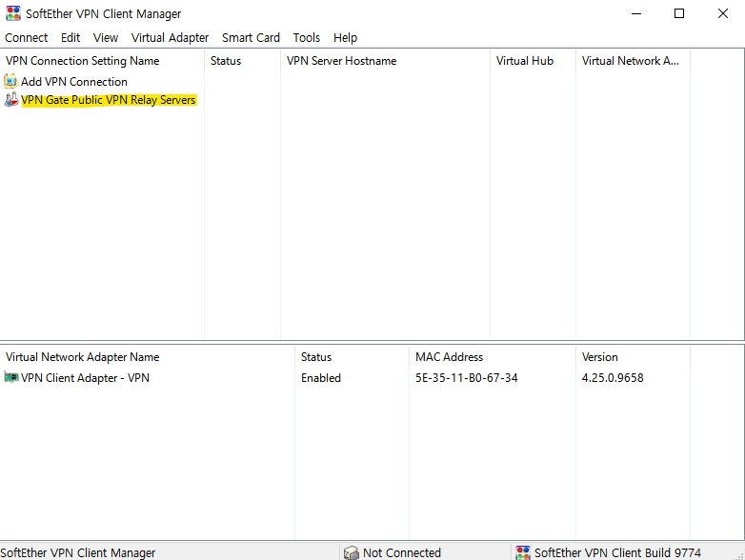
Task: Open the Tools menu
Action: [x=307, y=37]
